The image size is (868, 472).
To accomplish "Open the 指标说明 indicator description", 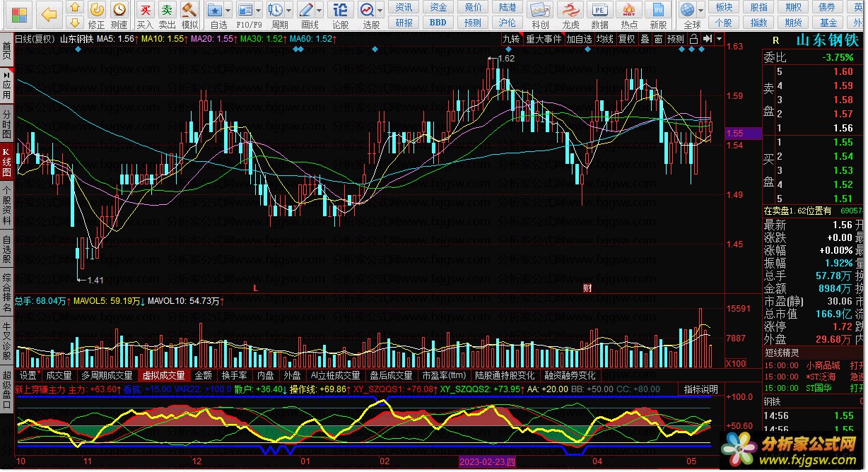I will 700,389.
